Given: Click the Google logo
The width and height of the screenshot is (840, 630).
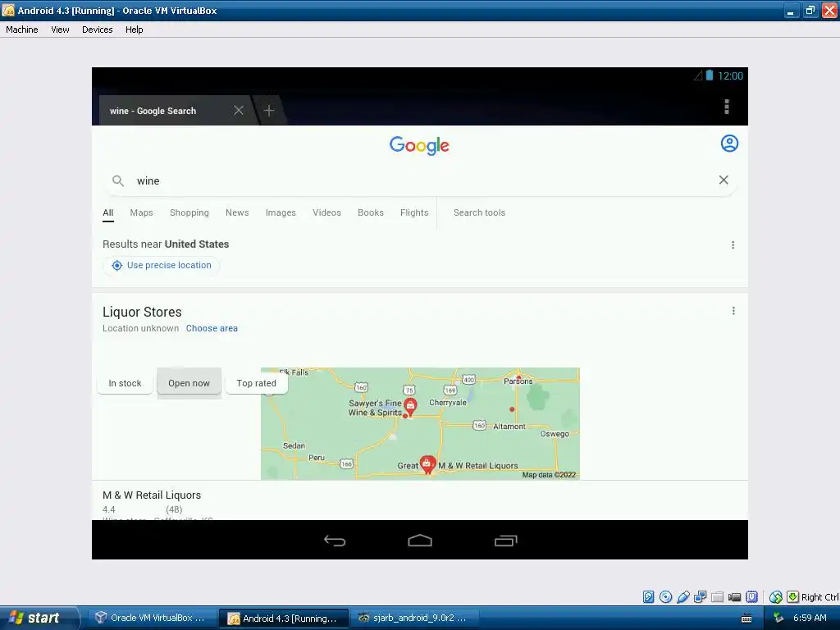Looking at the screenshot, I should [419, 145].
